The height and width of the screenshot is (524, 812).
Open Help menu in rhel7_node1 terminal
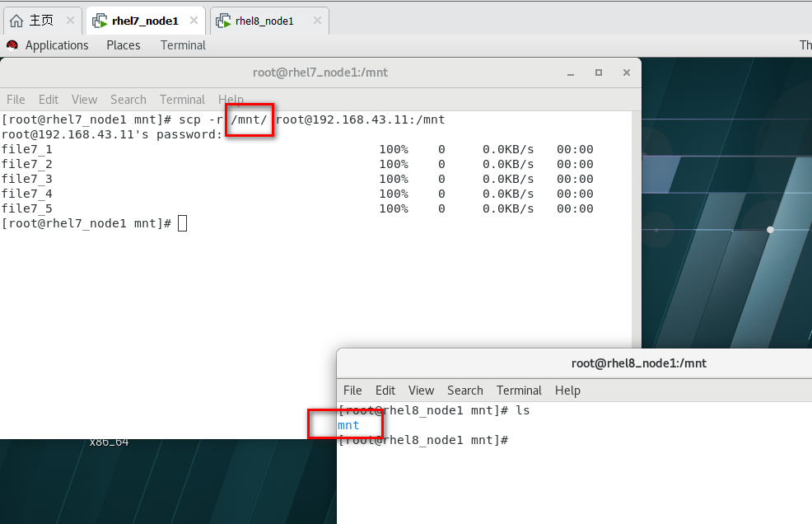231,100
